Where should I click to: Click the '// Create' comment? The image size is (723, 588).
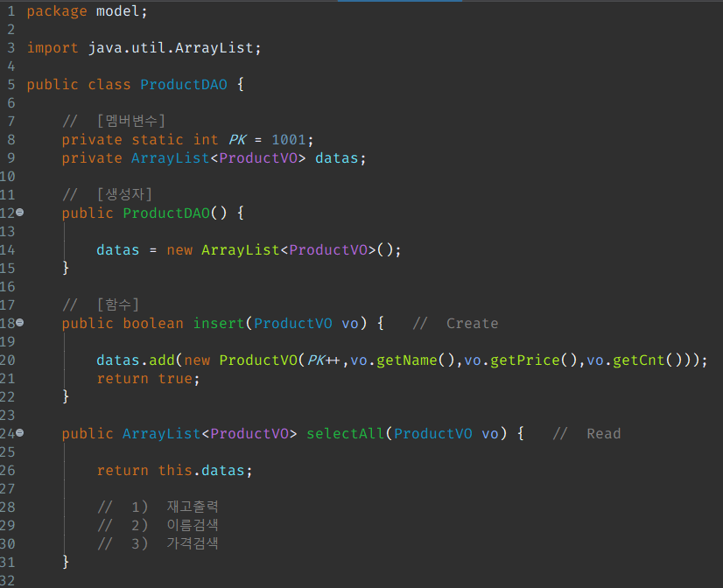coord(455,323)
